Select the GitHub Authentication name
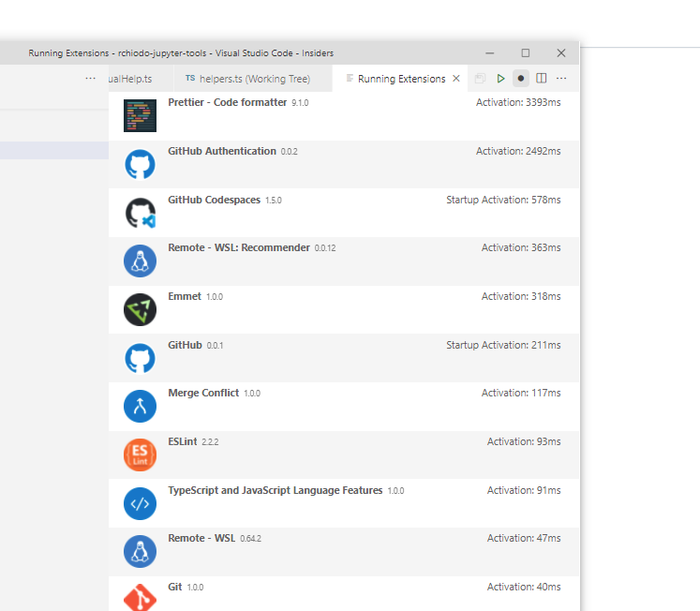This screenshot has height=611, width=700. pos(222,151)
